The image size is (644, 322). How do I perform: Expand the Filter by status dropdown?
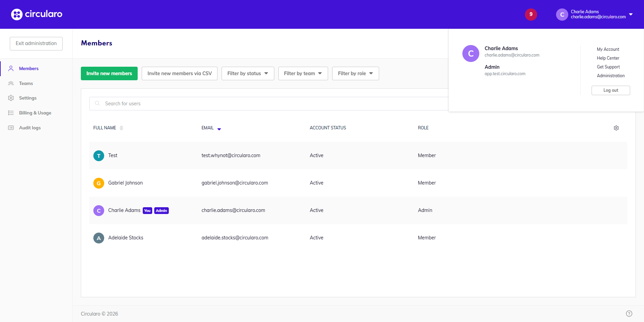pos(248,73)
